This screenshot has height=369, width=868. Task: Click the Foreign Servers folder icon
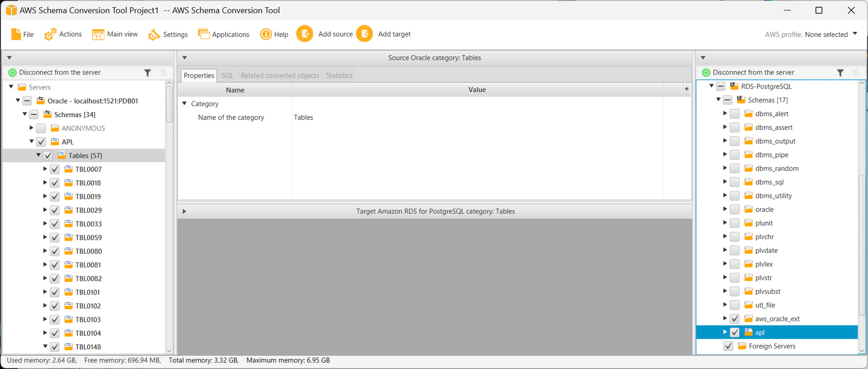[x=742, y=346]
